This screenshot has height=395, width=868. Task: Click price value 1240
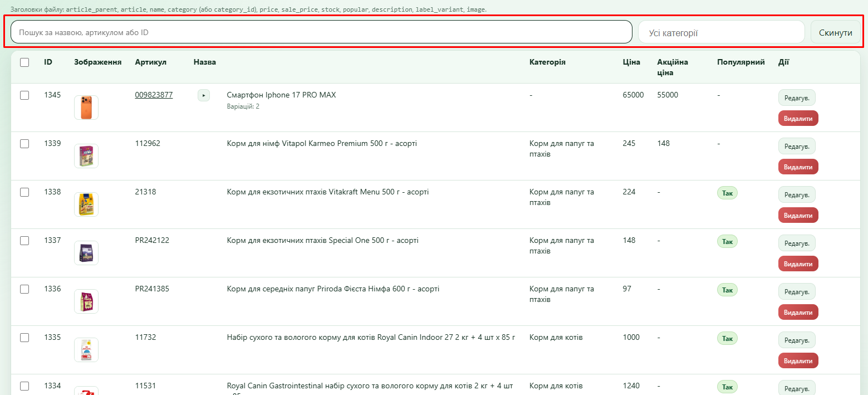point(631,386)
